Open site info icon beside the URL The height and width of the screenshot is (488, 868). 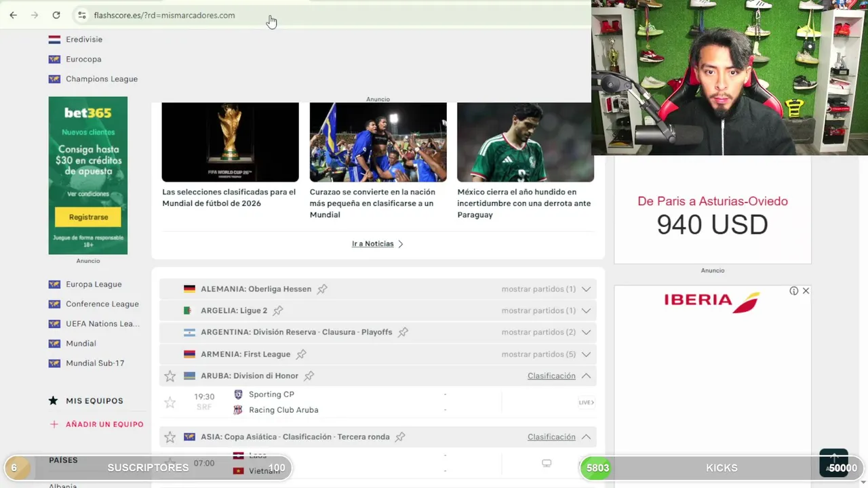[x=81, y=15]
